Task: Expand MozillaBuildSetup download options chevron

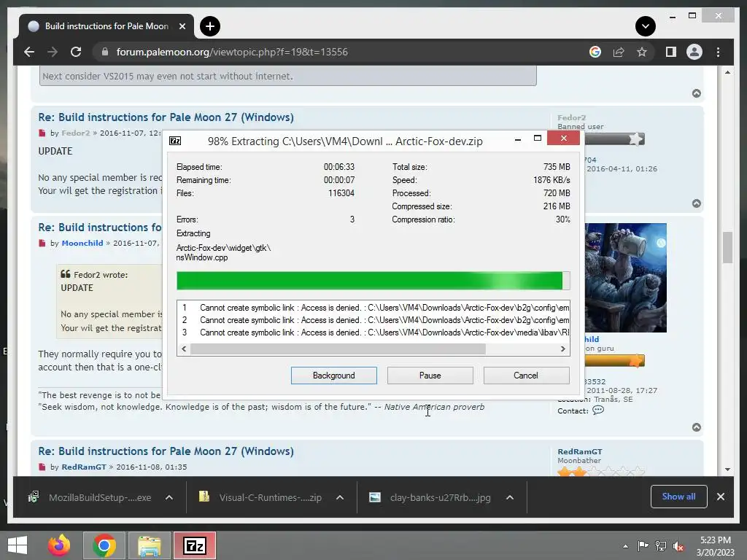Action: [x=169, y=497]
